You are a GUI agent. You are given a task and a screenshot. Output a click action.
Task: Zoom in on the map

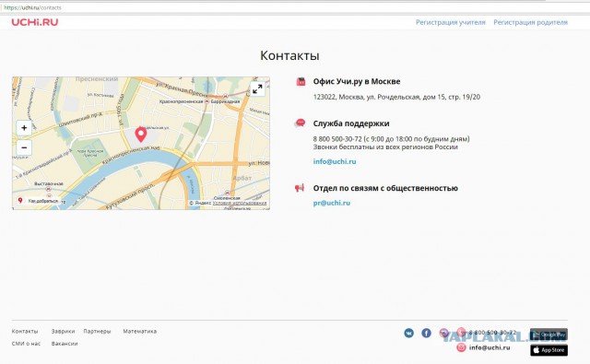24,128
